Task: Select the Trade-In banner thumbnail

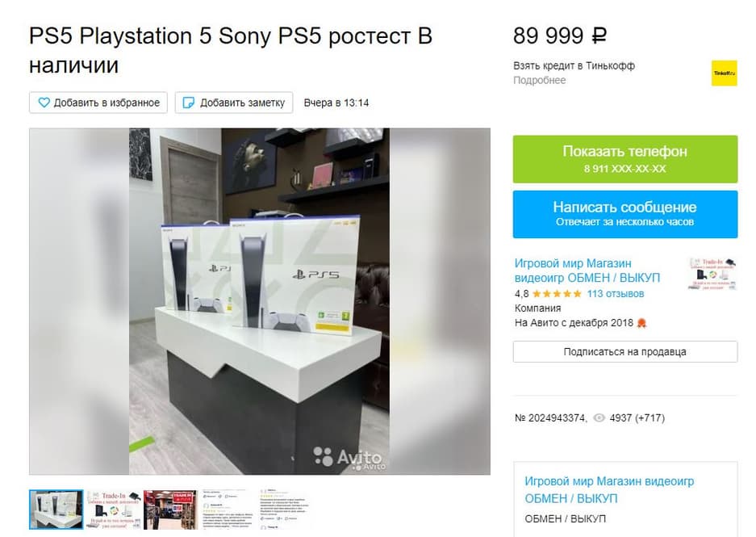Action: tap(114, 510)
